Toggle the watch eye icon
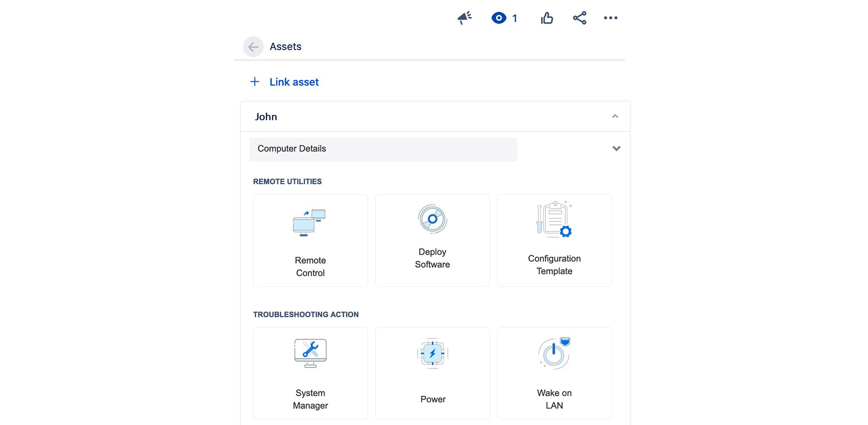Image resolution: width=868 pixels, height=425 pixels. coord(499,18)
